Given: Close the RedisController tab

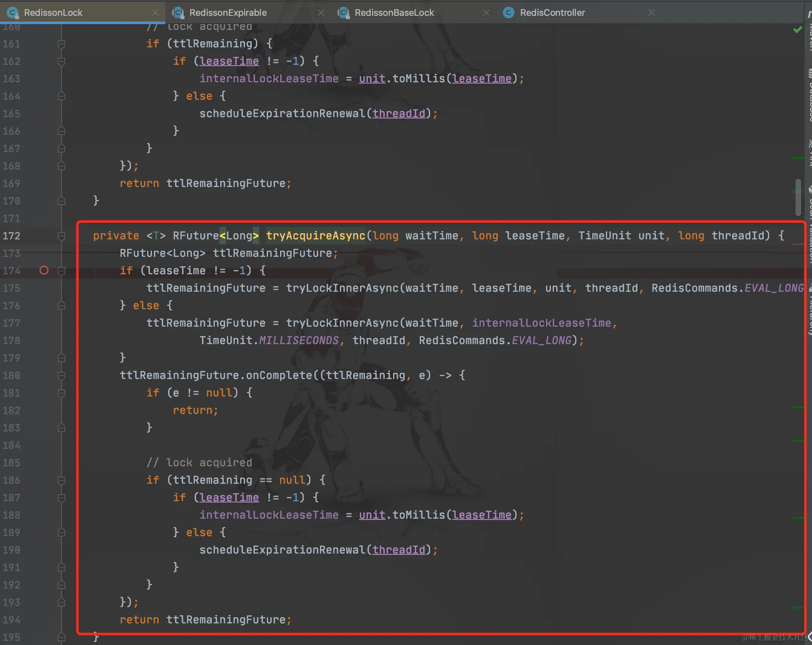Looking at the screenshot, I should coord(652,13).
